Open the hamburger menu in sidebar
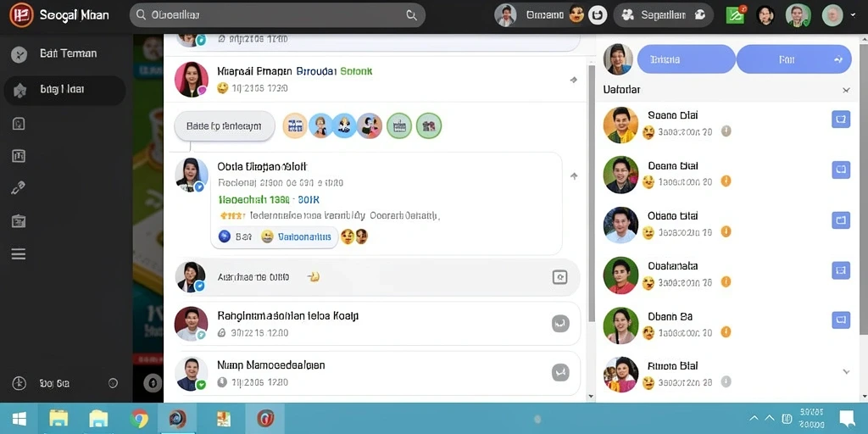Screen dimensions: 868x434 [19, 254]
